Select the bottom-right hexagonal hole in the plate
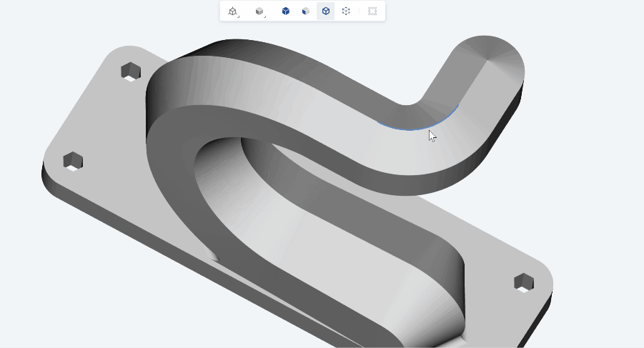644x348 pixels. click(523, 282)
